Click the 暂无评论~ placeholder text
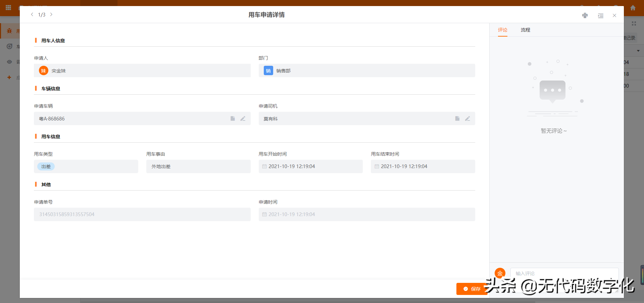 point(554,131)
